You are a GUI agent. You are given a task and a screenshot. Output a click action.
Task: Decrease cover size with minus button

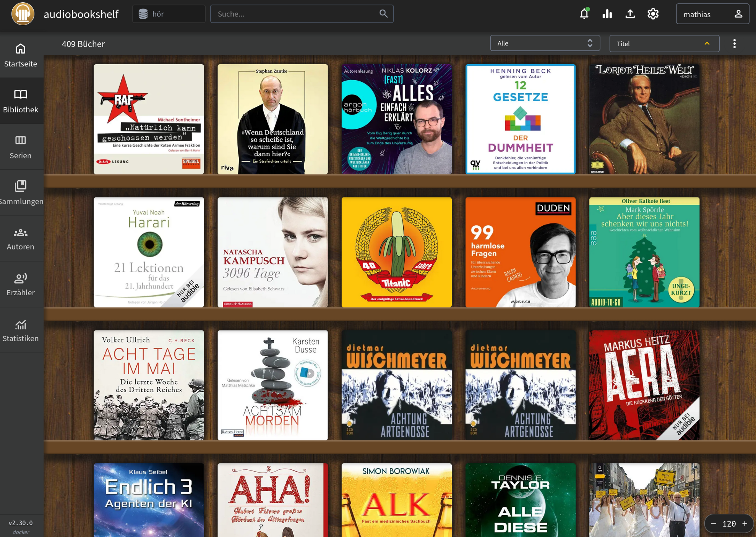[713, 524]
